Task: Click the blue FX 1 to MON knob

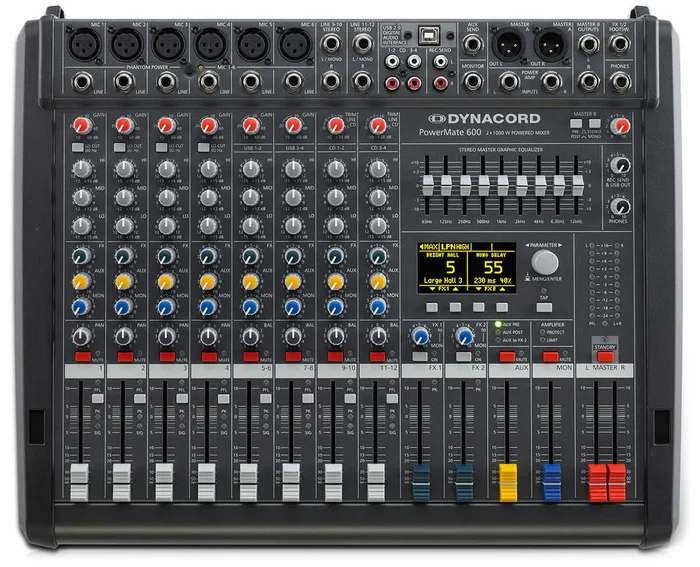Action: click(420, 336)
